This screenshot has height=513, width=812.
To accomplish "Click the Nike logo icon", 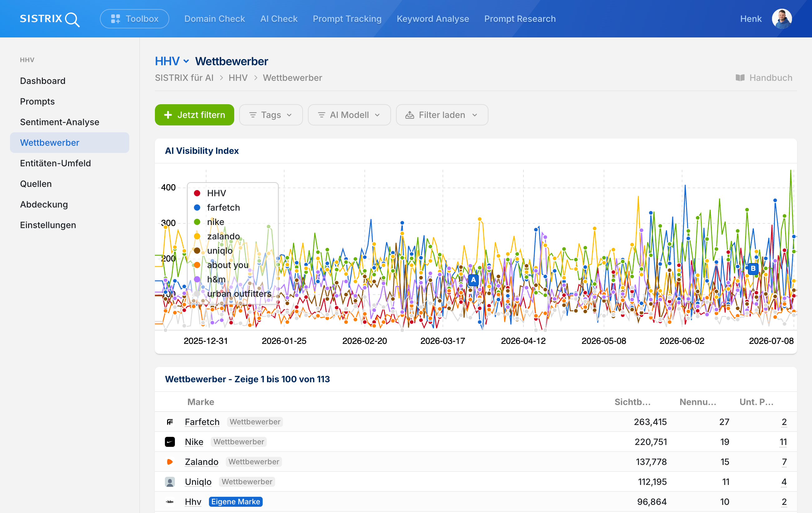I will pyautogui.click(x=170, y=442).
